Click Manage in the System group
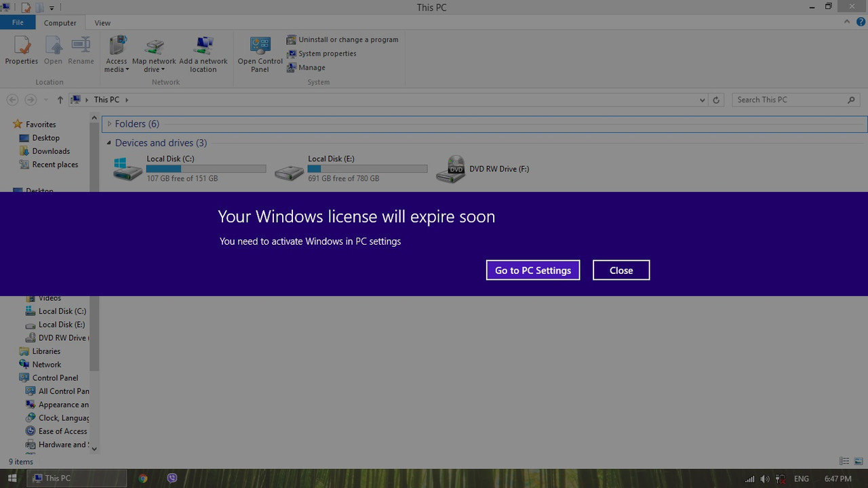This screenshot has width=868, height=488. click(306, 67)
